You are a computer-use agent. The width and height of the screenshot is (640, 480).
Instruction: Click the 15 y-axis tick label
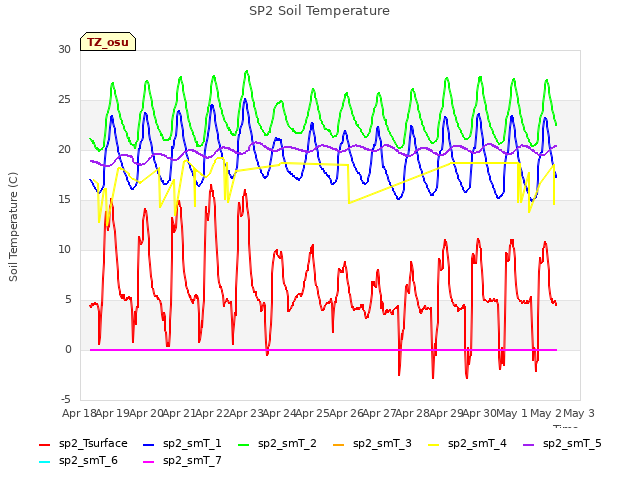(x=64, y=200)
